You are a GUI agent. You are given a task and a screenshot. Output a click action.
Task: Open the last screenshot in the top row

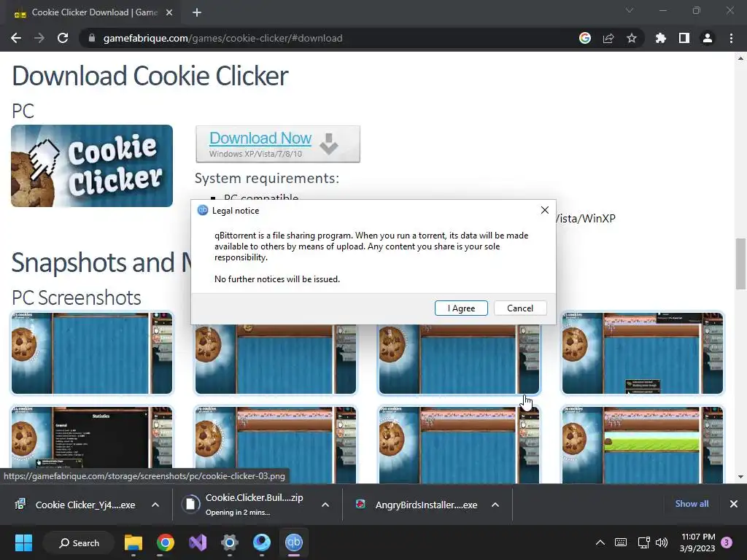tap(643, 354)
